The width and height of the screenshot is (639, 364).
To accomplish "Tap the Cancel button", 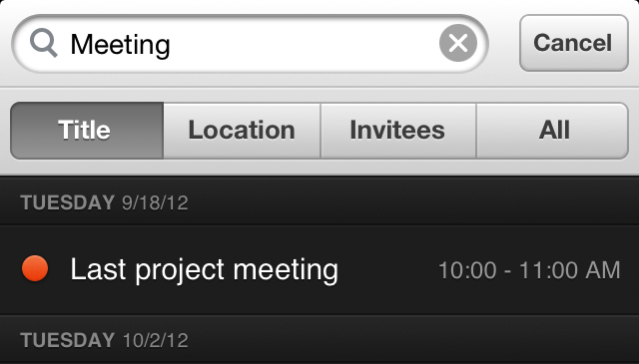I will 574,43.
